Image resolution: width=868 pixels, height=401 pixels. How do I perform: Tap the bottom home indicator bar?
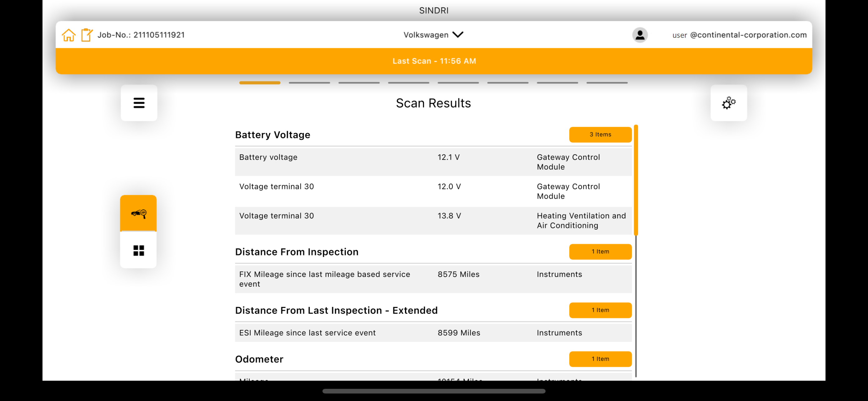pos(434,391)
